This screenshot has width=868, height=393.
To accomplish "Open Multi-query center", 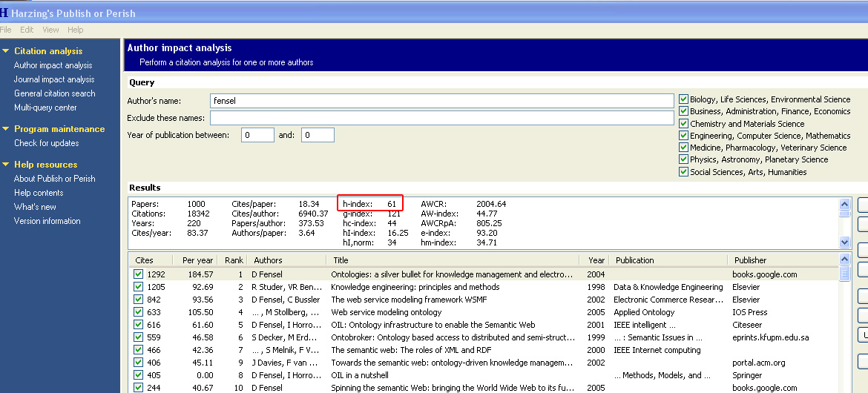I will pos(45,108).
